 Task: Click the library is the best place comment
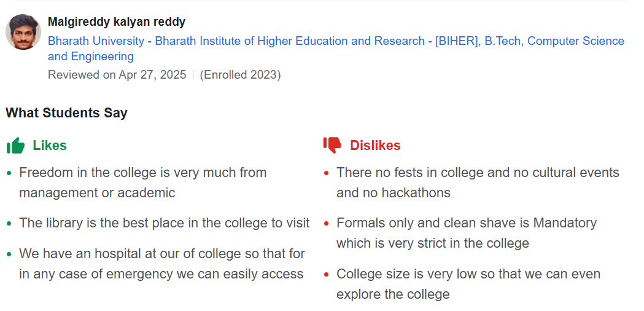(164, 222)
